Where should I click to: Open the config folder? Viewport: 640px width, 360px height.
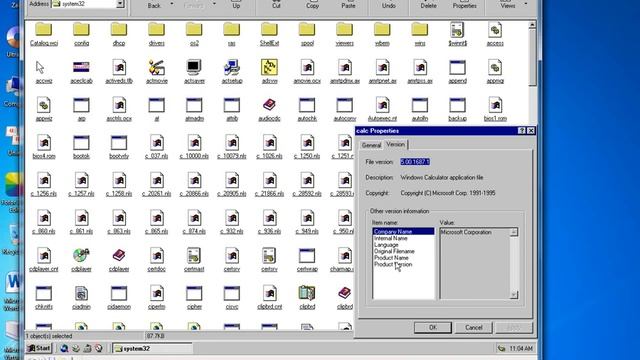pos(81,30)
